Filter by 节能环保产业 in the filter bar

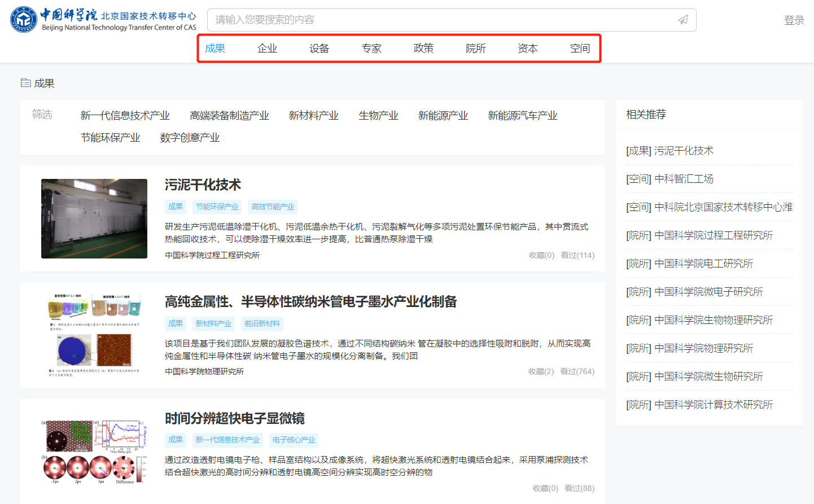(x=110, y=138)
